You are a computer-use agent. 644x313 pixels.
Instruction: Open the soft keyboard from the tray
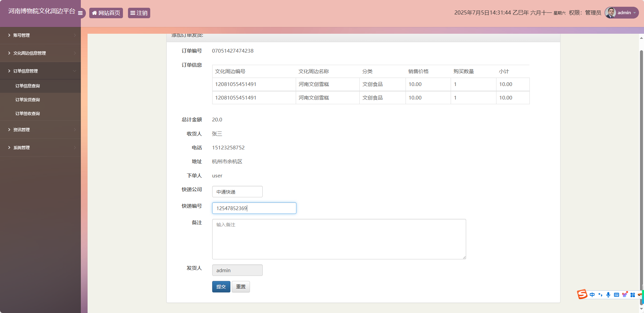coord(616,294)
